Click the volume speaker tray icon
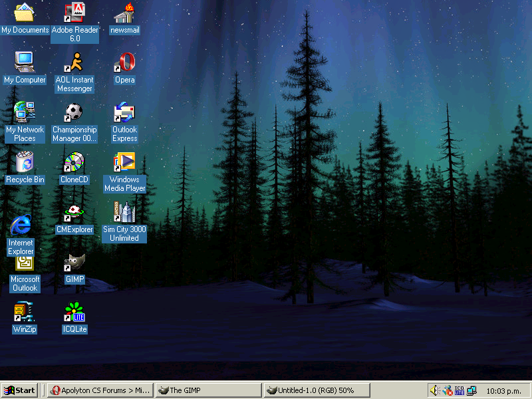Viewport: 532px width, 399px height. (436, 390)
